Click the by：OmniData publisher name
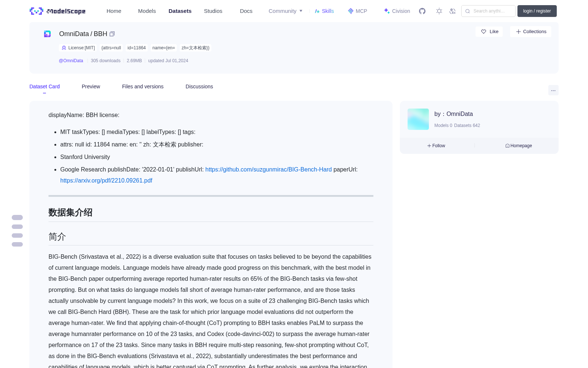588x368 pixels. tap(453, 114)
